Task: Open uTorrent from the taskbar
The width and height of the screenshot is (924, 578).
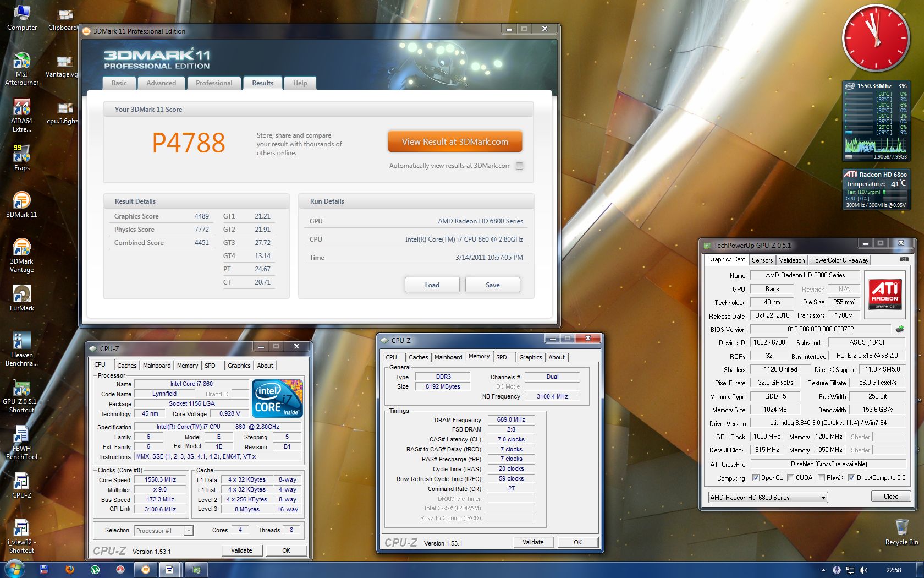Action: (95, 570)
